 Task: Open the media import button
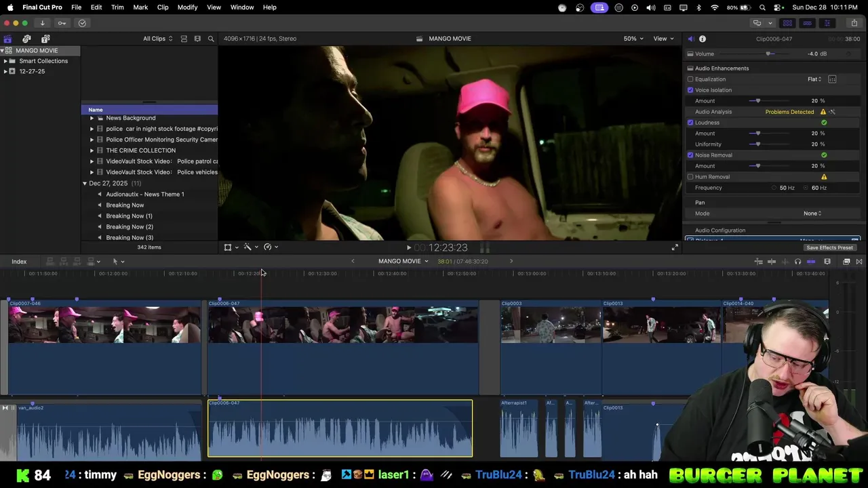(42, 23)
